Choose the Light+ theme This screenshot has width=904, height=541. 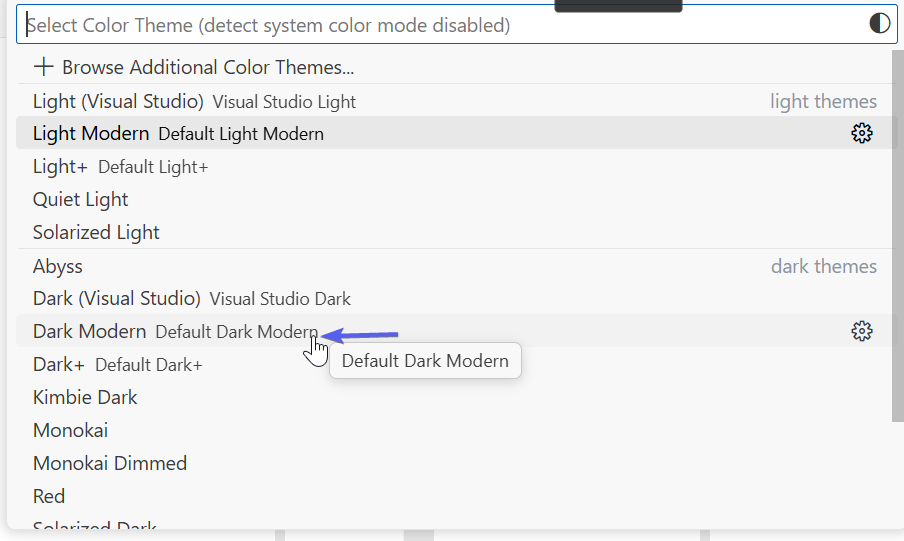[x=60, y=166]
